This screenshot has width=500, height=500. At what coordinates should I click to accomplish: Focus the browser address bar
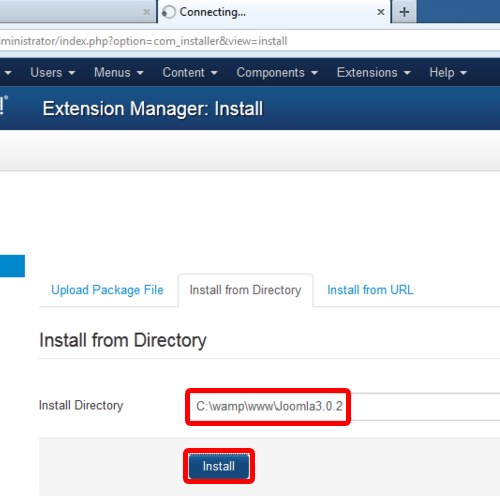click(250, 41)
